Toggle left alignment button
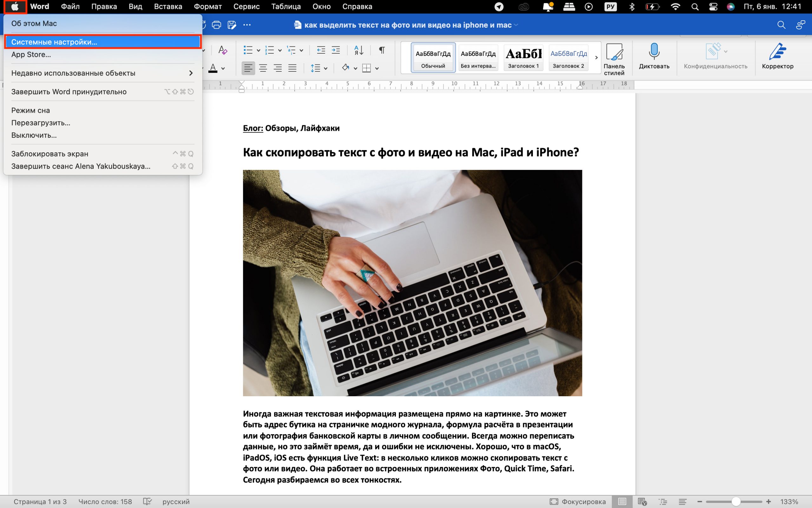The height and width of the screenshot is (508, 812). 248,68
